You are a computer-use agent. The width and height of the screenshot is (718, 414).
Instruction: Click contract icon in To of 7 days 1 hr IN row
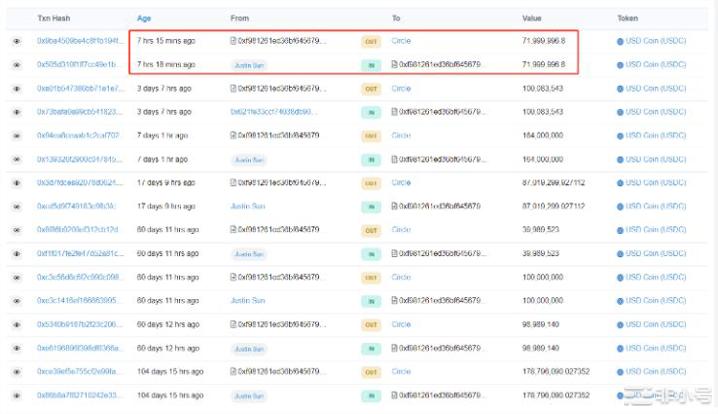[x=394, y=159]
